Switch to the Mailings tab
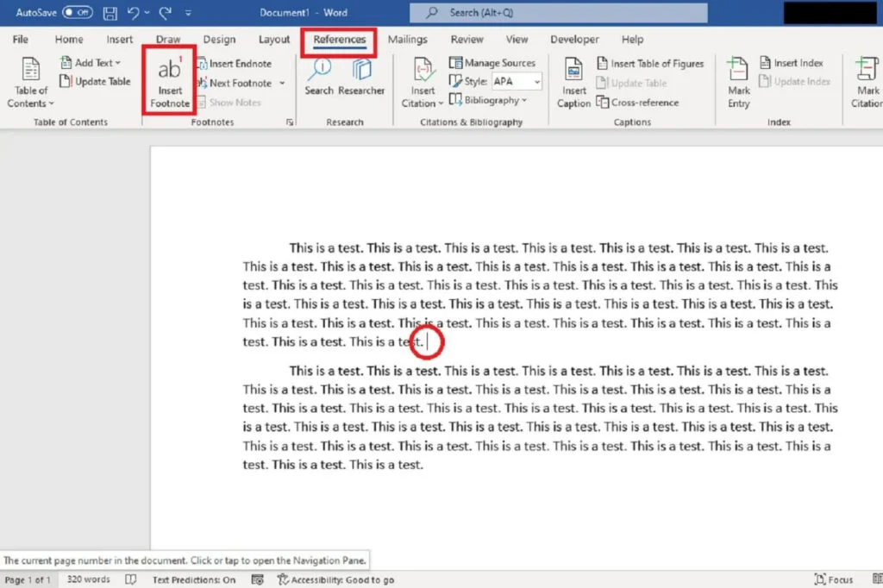This screenshot has width=883, height=588. pyautogui.click(x=408, y=39)
